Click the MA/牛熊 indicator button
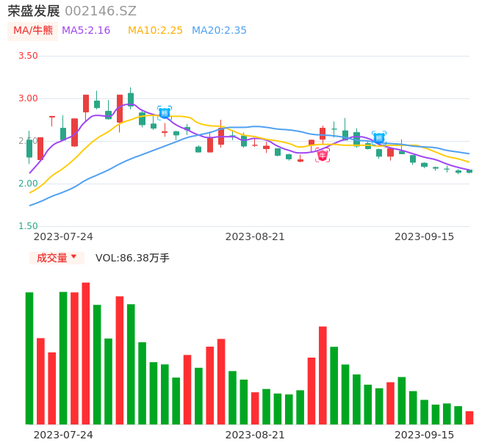Screen dimensions: 504x445 point(33,31)
